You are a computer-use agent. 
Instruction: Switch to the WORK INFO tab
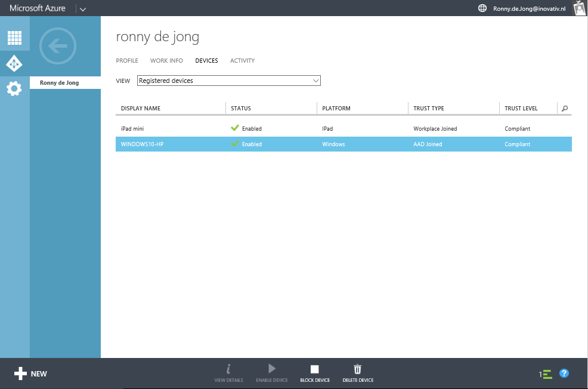166,60
